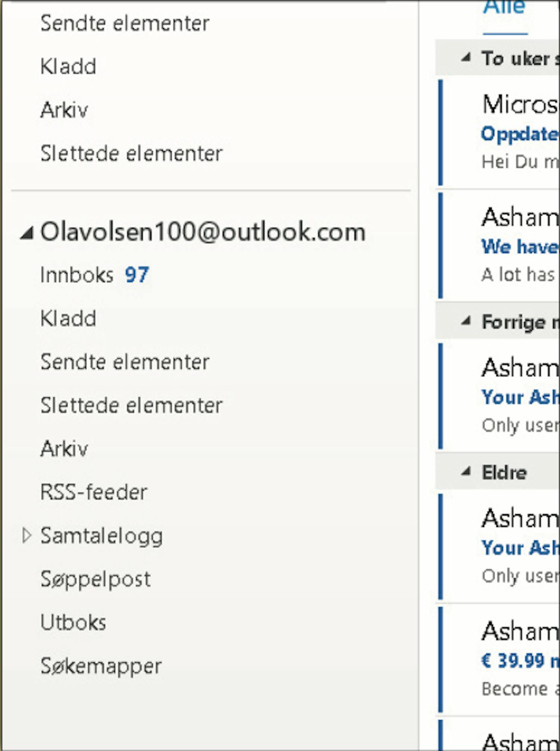Screen dimensions: 560x751
Task: Open Slettede elementer under Olavolsen100 account
Action: click(131, 405)
